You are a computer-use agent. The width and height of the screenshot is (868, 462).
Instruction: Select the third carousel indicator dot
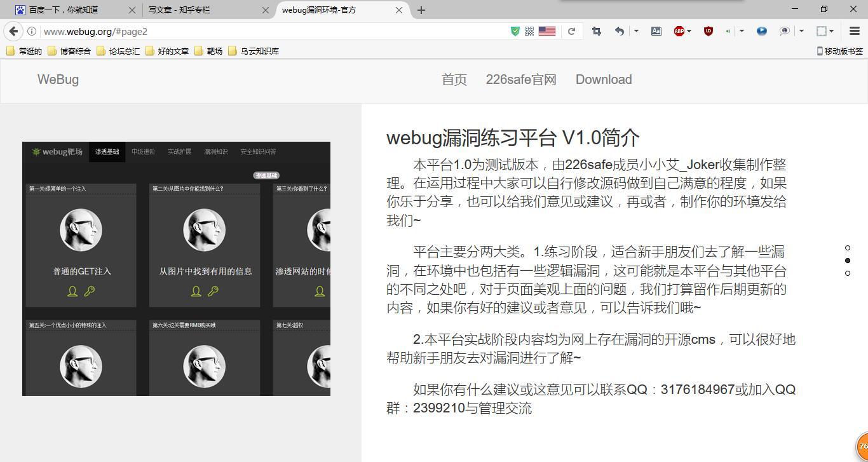[x=848, y=273]
